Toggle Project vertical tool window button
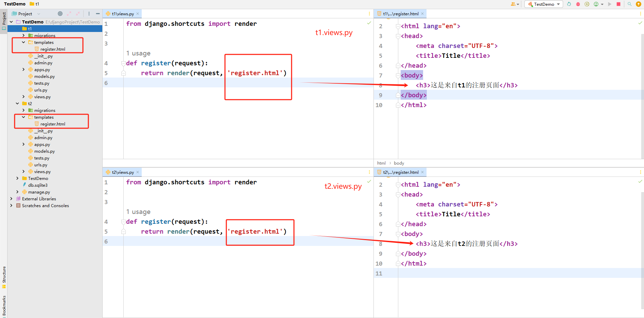This screenshot has height=318, width=644. click(x=4, y=21)
